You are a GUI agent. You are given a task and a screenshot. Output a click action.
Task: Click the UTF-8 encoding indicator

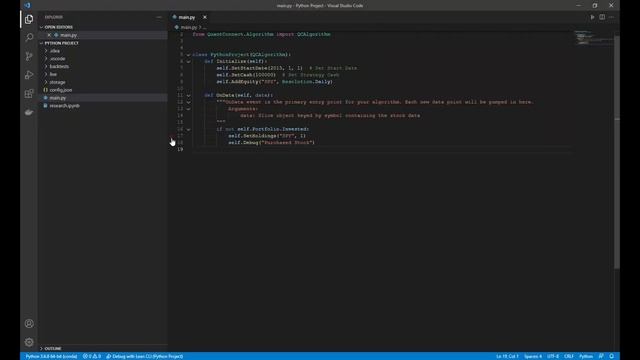[553, 356]
